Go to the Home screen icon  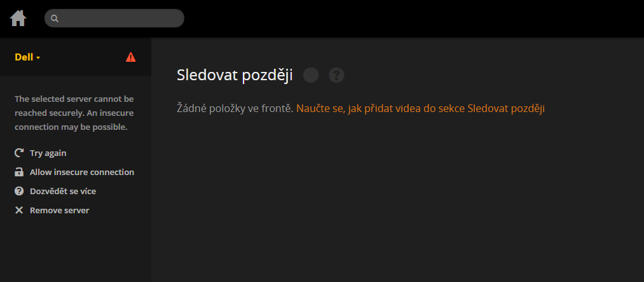18,18
